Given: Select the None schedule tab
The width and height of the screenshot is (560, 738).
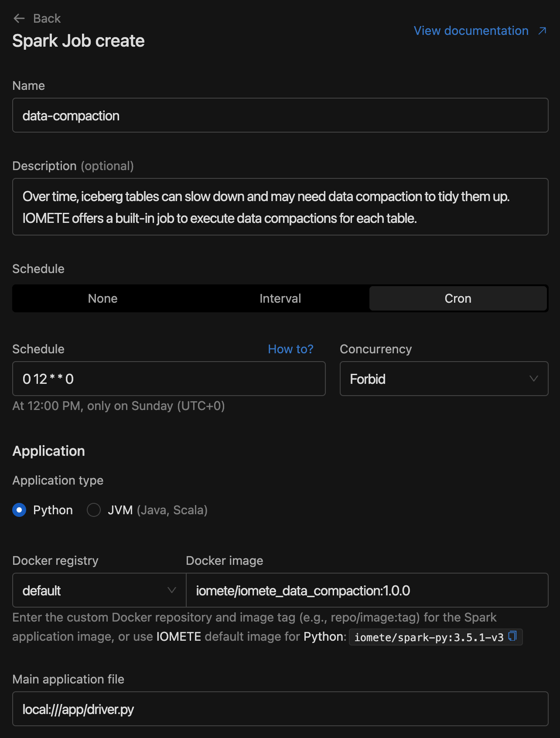Looking at the screenshot, I should point(103,298).
